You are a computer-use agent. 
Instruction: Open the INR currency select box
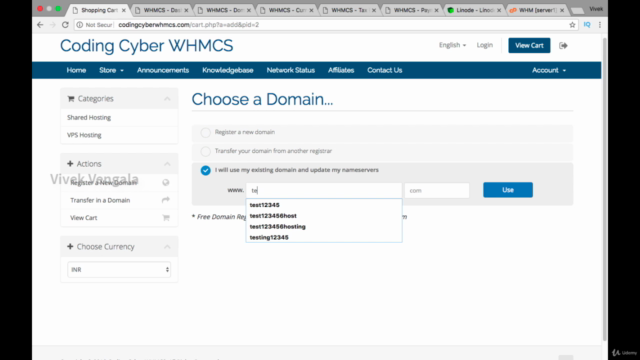(119, 269)
